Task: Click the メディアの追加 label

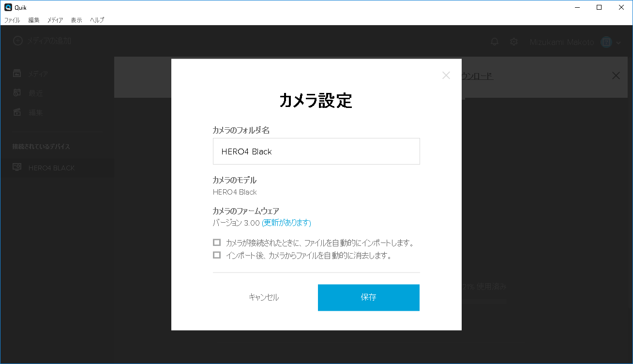Action: [x=49, y=41]
